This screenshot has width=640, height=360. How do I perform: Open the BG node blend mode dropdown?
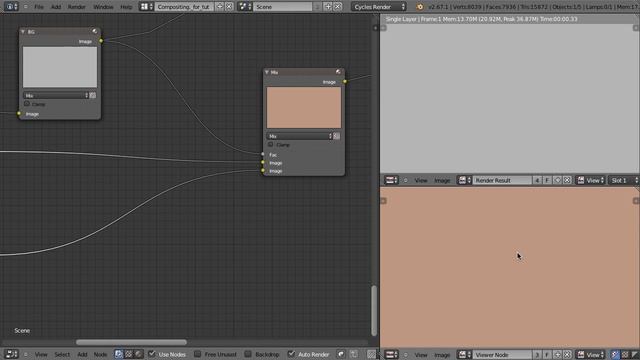pyautogui.click(x=56, y=95)
